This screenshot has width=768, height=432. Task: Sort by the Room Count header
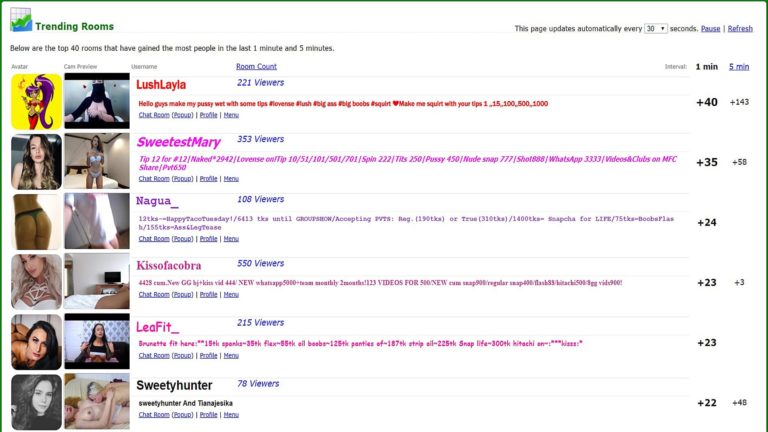click(x=256, y=66)
